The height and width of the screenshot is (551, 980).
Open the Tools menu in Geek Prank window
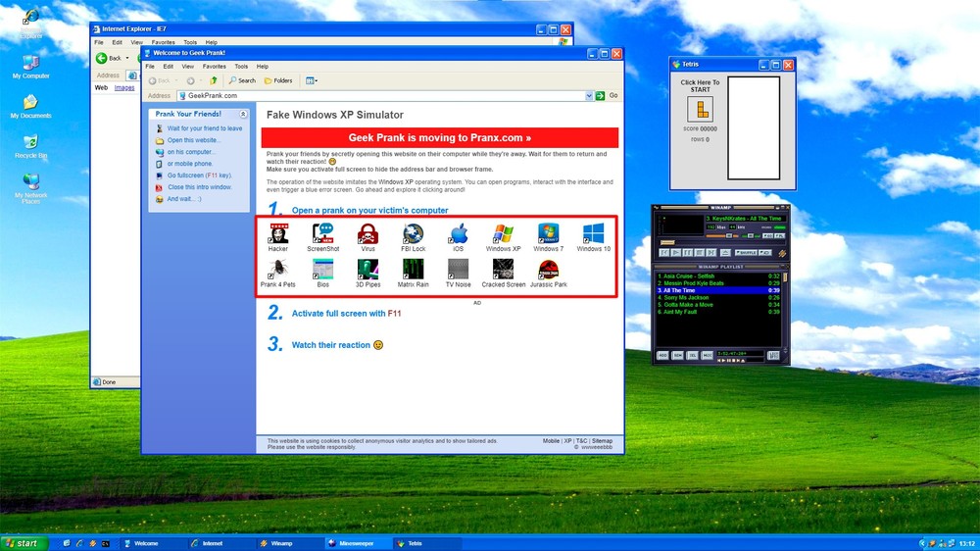pos(241,67)
